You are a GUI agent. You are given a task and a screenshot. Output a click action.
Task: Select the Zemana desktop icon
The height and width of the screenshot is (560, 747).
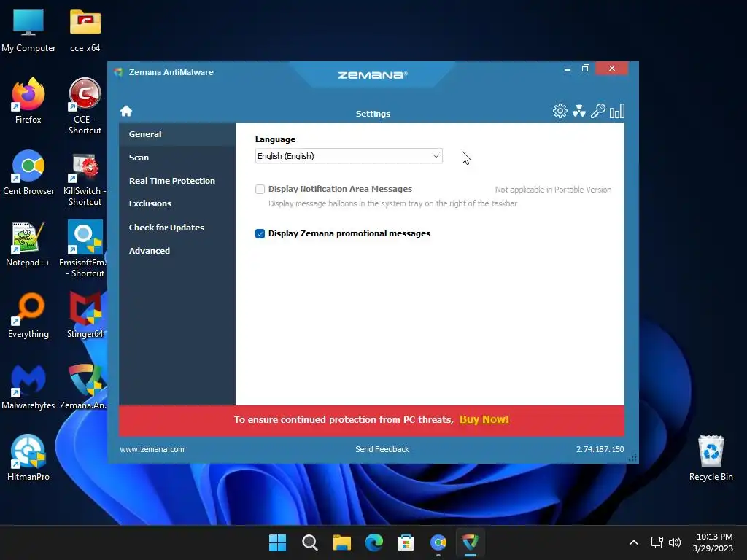(84, 386)
